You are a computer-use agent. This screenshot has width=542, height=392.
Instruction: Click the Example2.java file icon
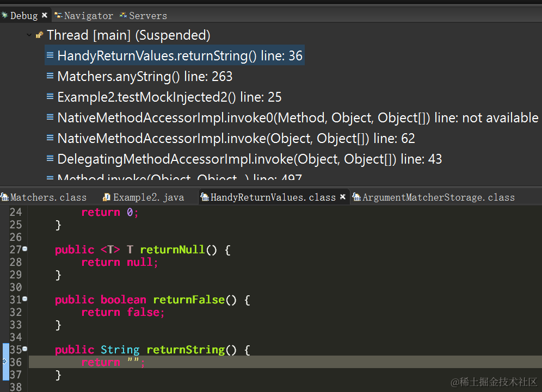[107, 197]
